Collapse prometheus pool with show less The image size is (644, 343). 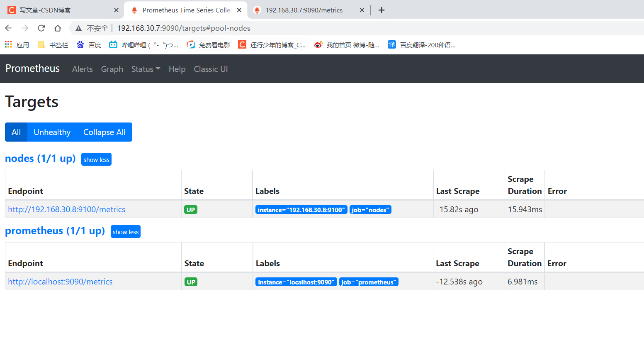point(126,232)
